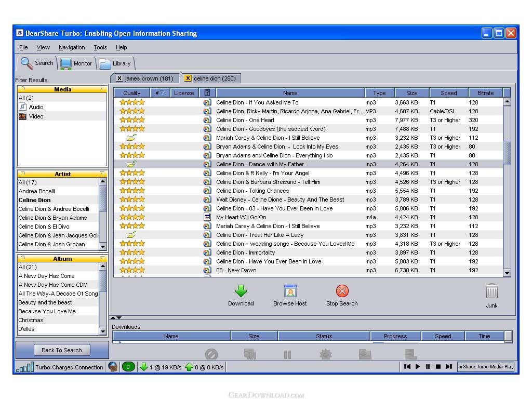
Task: Click Album list scroll up arrow
Action: pos(102,267)
